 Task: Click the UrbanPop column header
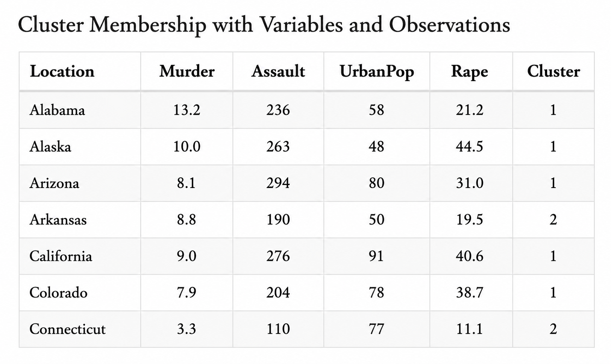click(x=377, y=72)
